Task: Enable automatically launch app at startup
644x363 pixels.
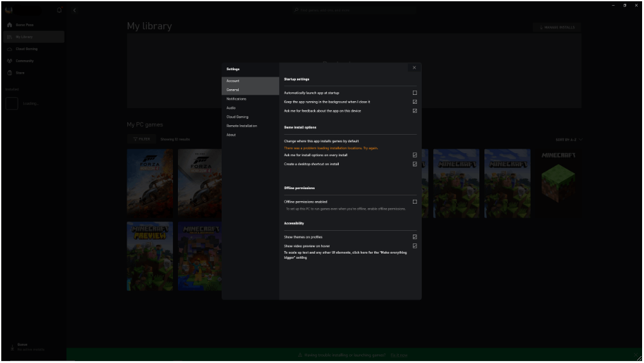Action: [x=415, y=93]
